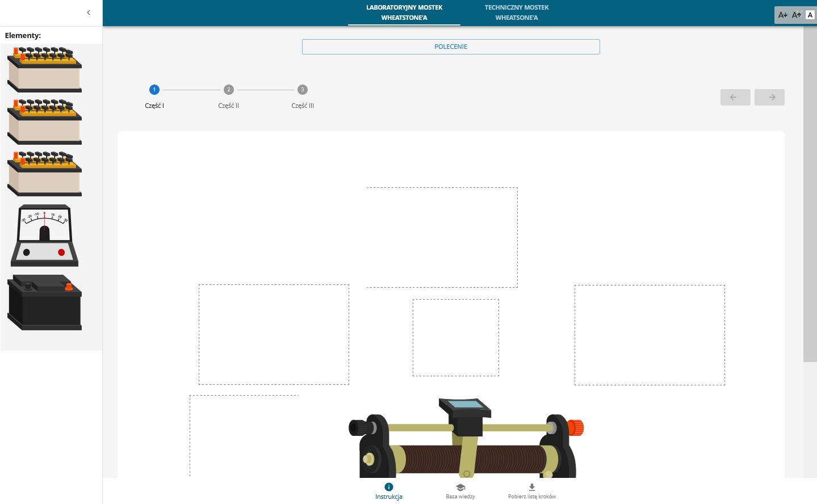Viewport: 817px width, 504px height.
Task: Go to step 1 Część I
Action: (154, 90)
